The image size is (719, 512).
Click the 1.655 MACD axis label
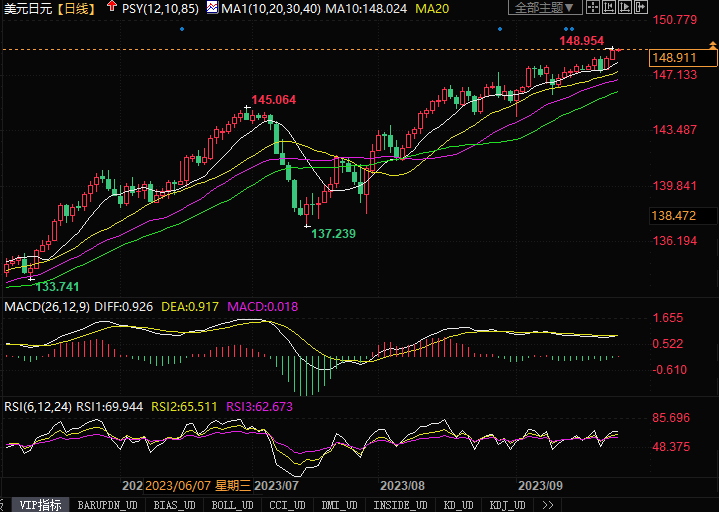(668, 318)
